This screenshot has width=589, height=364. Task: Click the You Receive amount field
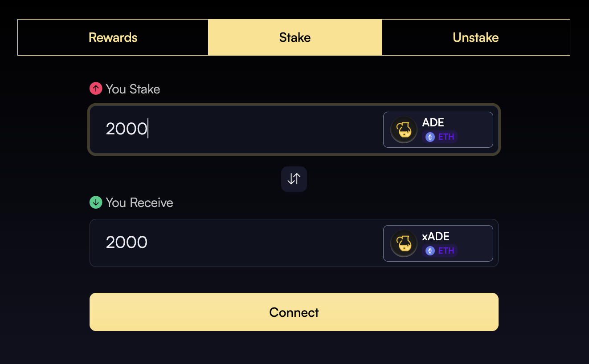click(x=236, y=243)
